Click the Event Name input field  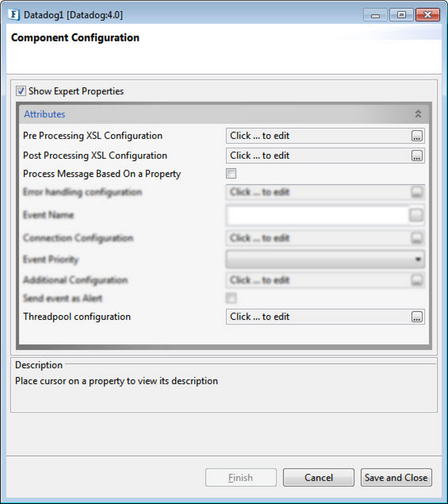pos(318,215)
